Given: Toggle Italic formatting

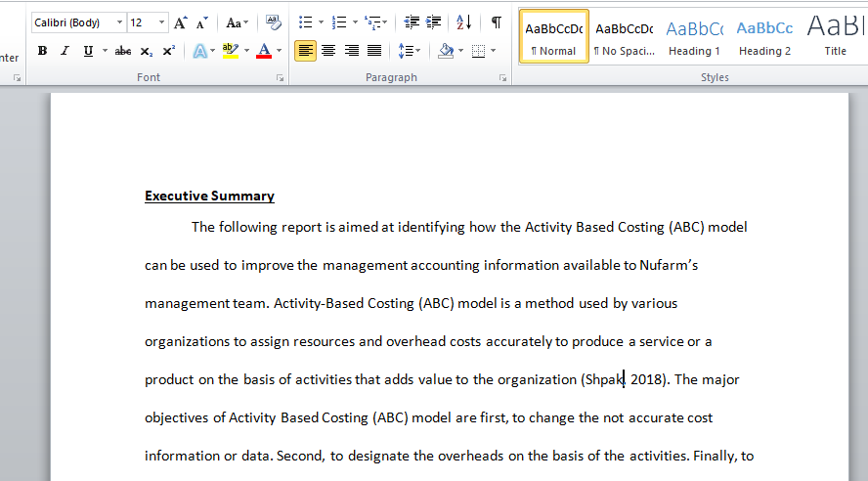Looking at the screenshot, I should [65, 51].
